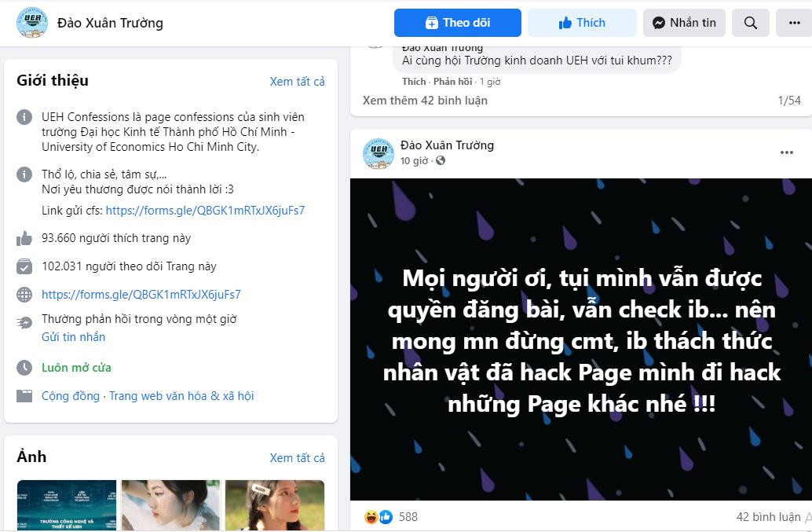Open the middle photo thumbnail in Ảnh
Screen dimensions: 812x532
[170, 509]
